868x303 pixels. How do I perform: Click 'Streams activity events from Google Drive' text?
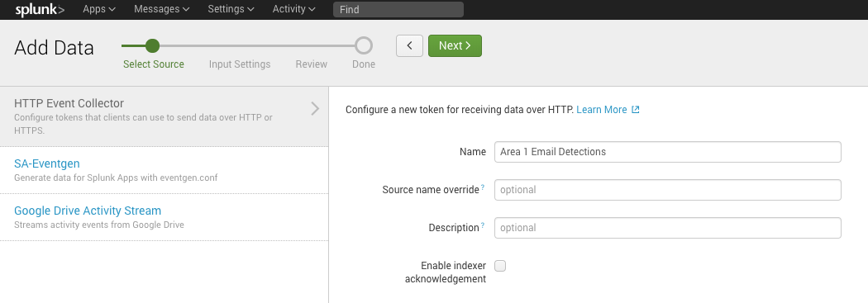99,225
